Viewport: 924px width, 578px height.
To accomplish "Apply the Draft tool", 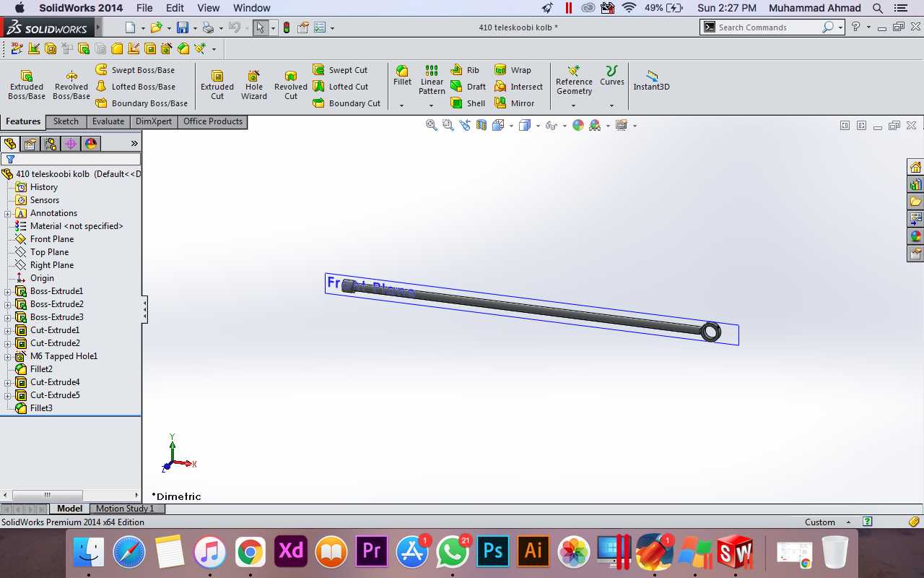I will pyautogui.click(x=468, y=87).
